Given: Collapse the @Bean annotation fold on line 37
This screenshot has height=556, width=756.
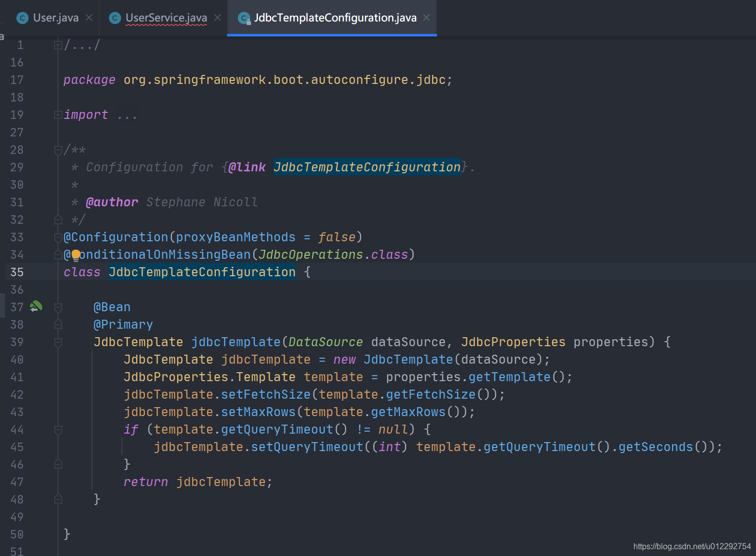Looking at the screenshot, I should tap(58, 307).
